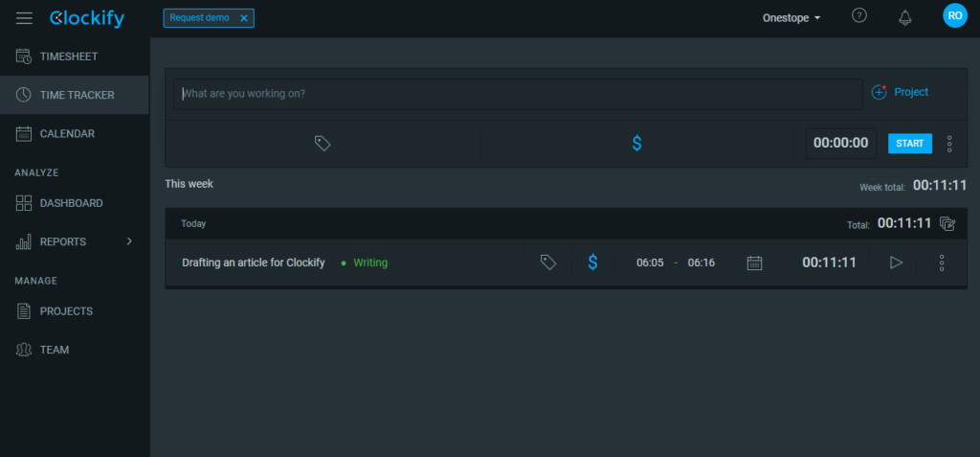This screenshot has height=457, width=980.
Task: Click the Calendar sidebar icon
Action: [24, 133]
